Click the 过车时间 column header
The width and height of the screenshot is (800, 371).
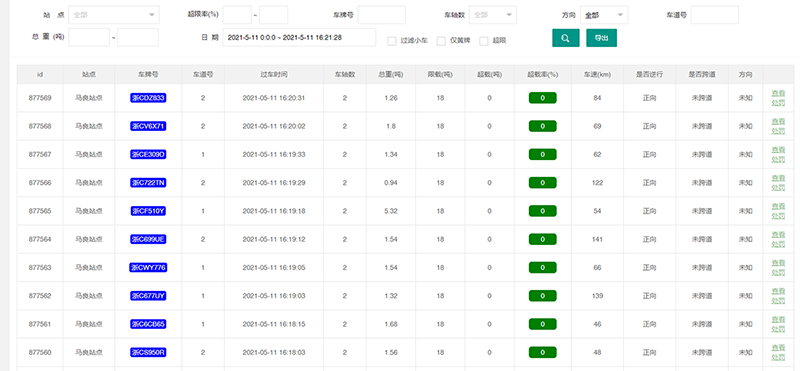click(274, 75)
